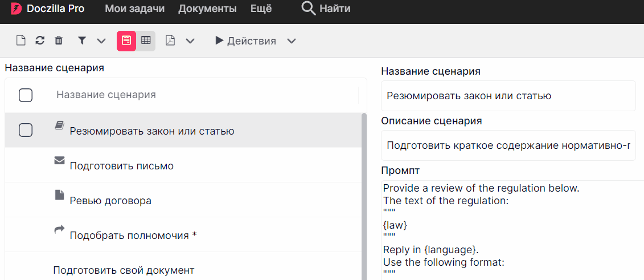
Task: Select the Подготовить свой документ scenario
Action: [x=183, y=266]
